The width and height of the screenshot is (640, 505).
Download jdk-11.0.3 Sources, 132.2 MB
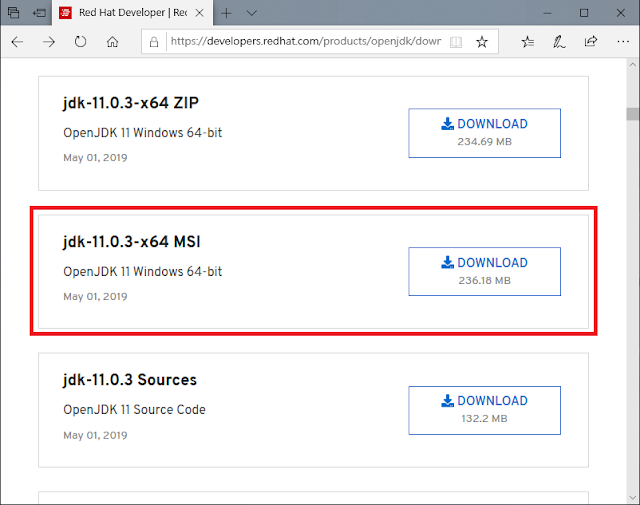pyautogui.click(x=484, y=410)
